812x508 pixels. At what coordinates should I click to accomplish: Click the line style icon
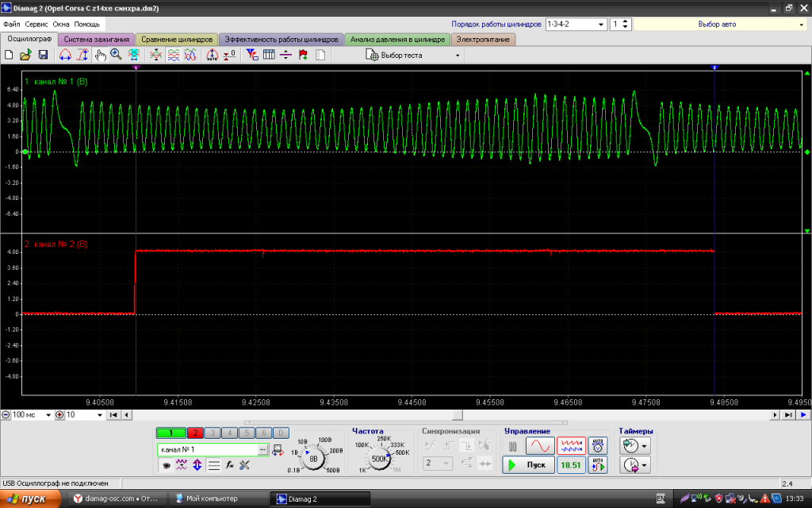pos(213,465)
